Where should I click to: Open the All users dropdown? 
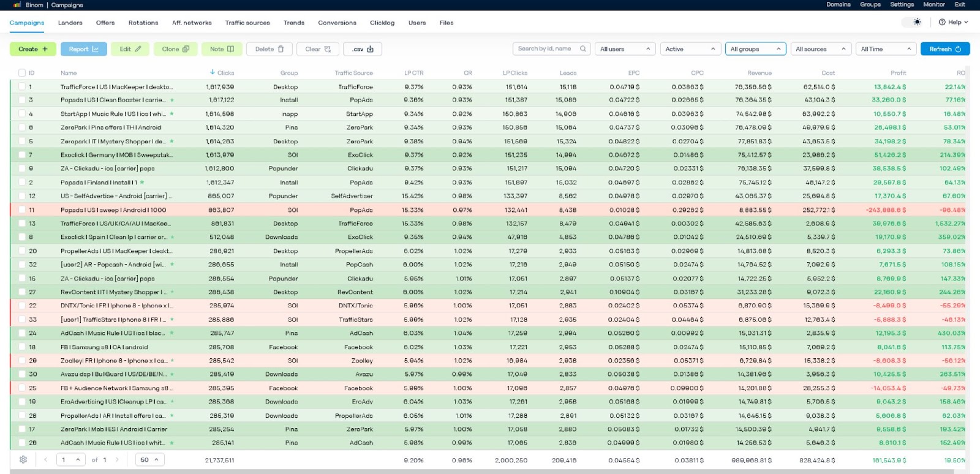(x=624, y=49)
